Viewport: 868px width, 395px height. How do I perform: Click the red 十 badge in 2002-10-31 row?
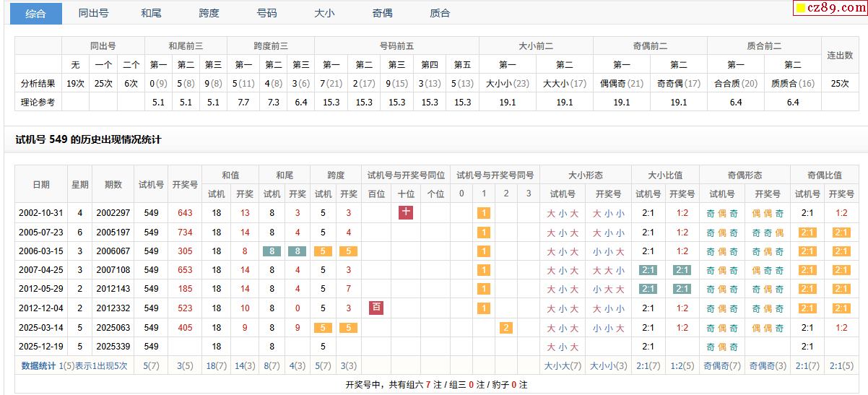[406, 212]
